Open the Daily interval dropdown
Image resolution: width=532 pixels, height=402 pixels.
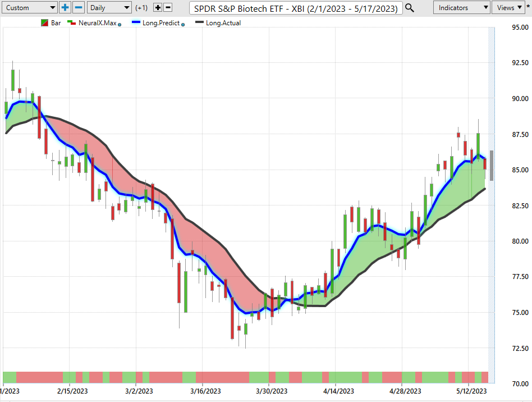109,7
